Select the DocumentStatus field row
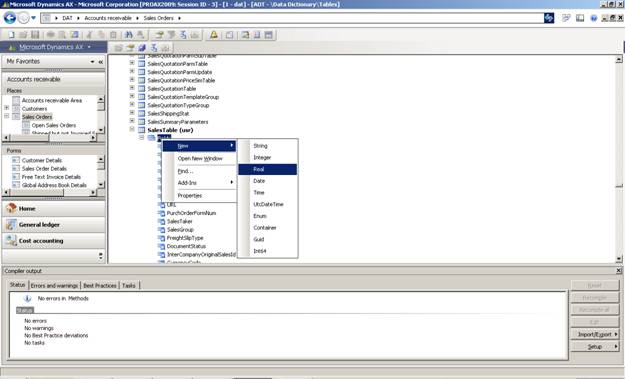 [x=186, y=246]
